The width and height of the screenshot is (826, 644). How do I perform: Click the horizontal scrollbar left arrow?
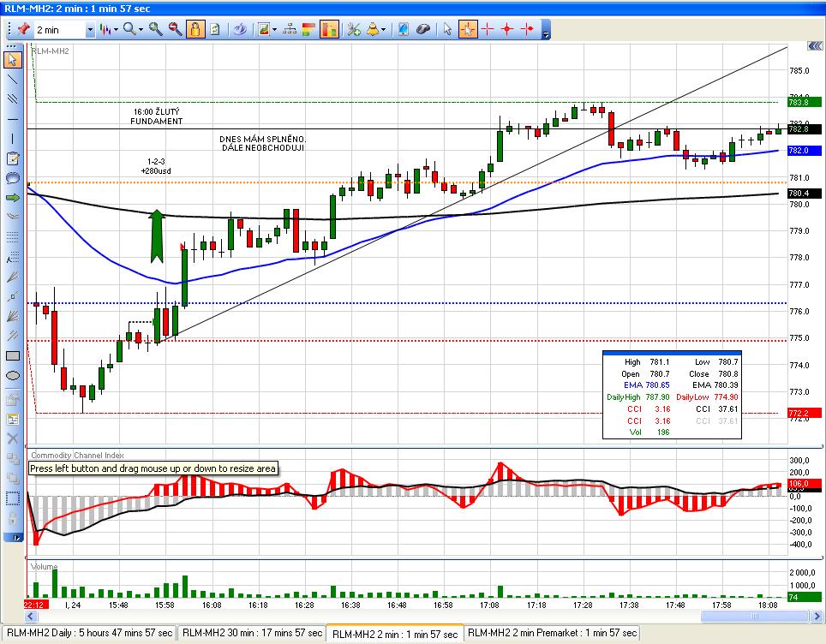[x=31, y=616]
